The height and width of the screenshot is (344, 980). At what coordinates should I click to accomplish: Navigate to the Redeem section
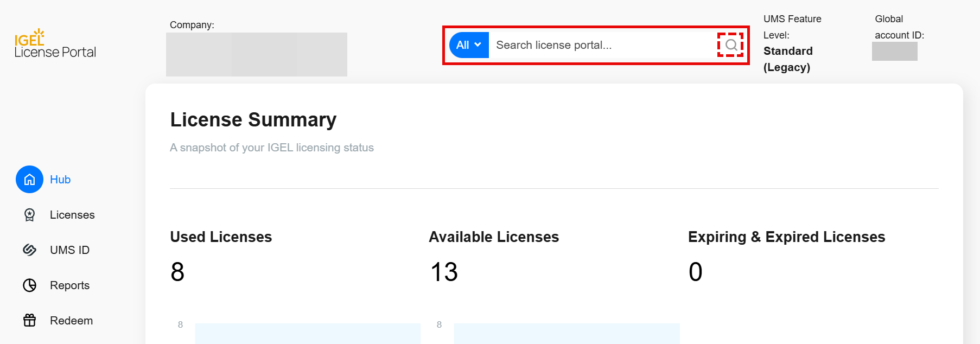pyautogui.click(x=71, y=320)
